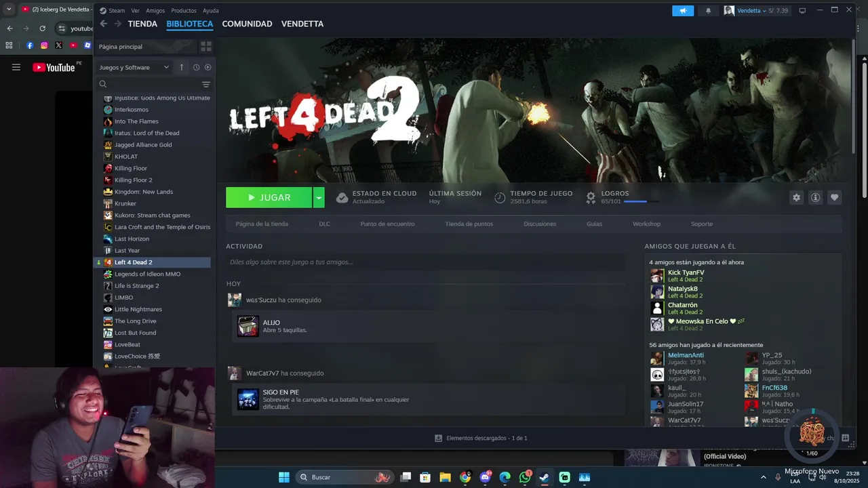Screen dimensions: 868x488
Task: Click the ALIJO achievement icon
Action: coord(248,326)
